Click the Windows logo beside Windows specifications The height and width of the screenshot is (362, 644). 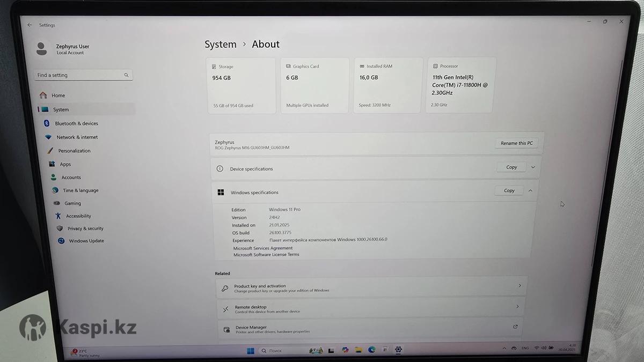tap(221, 192)
